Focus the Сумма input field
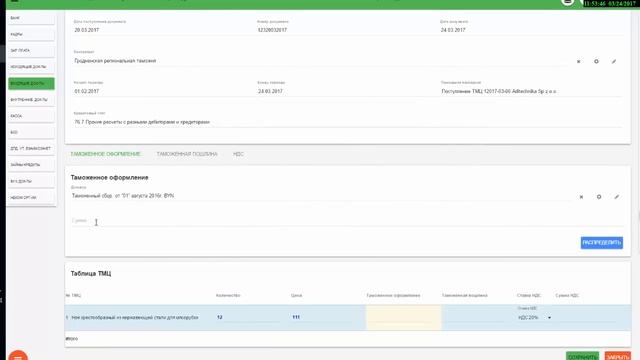 point(347,221)
